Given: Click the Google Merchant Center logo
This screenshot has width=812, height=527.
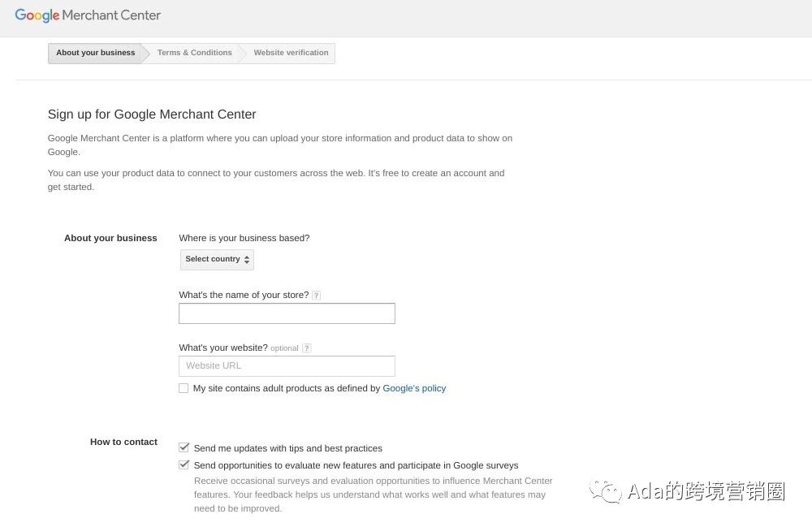Looking at the screenshot, I should (88, 15).
